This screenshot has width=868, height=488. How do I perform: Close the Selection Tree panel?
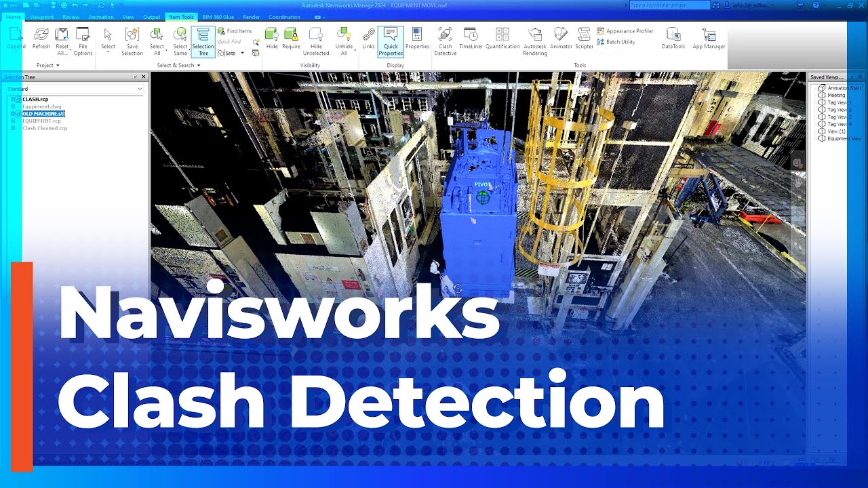point(144,77)
